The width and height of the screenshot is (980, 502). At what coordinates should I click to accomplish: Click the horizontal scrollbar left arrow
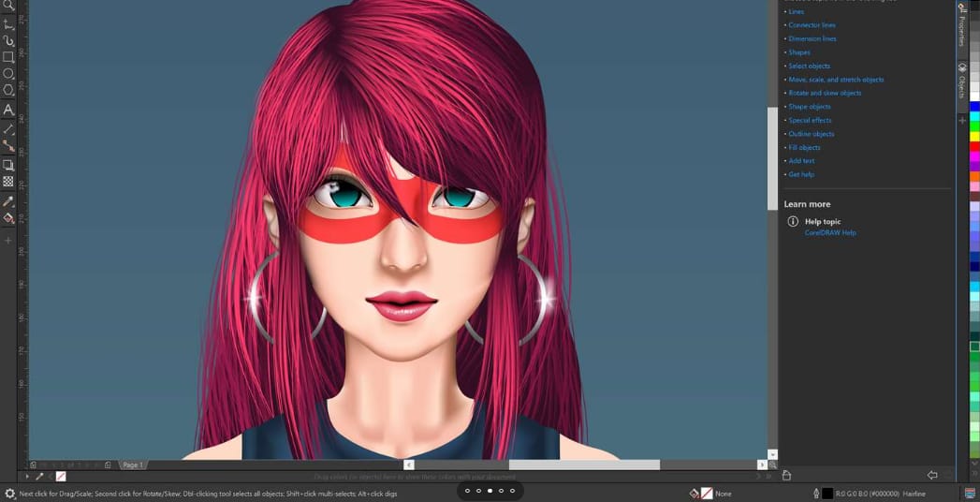click(x=409, y=465)
